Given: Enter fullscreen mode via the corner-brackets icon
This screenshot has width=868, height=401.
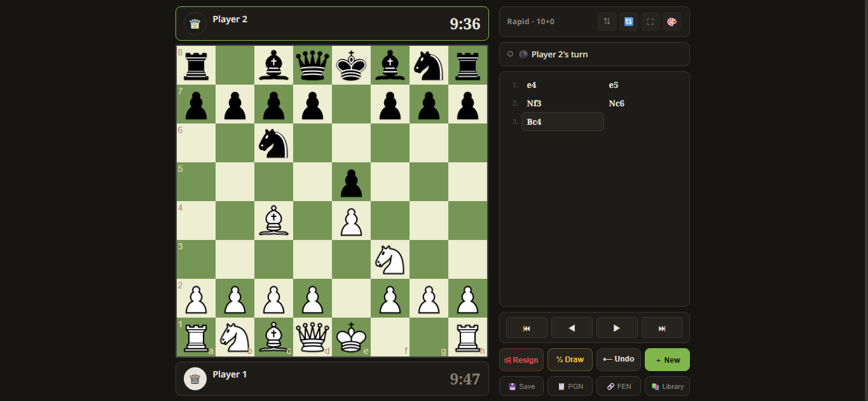Looking at the screenshot, I should tap(650, 22).
